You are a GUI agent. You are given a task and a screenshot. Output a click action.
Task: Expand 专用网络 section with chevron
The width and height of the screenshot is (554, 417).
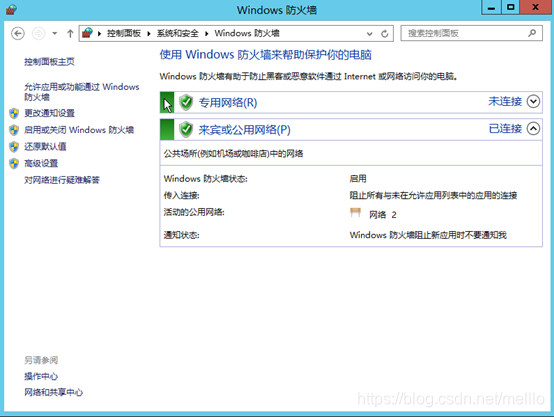[533, 102]
